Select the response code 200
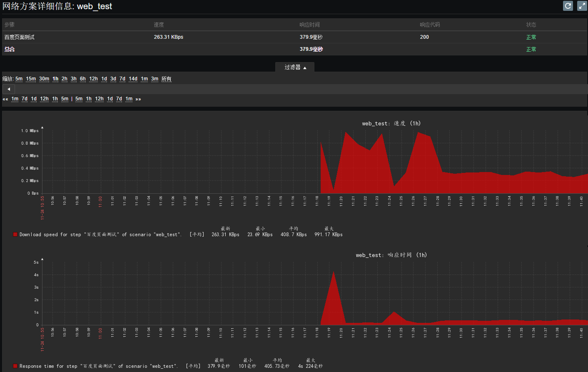588x372 pixels. (x=424, y=37)
